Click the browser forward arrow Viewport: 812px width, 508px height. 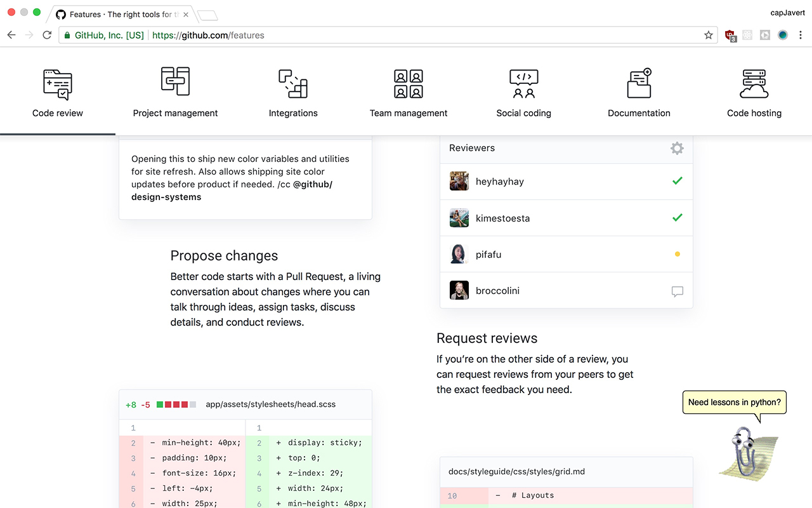tap(29, 35)
